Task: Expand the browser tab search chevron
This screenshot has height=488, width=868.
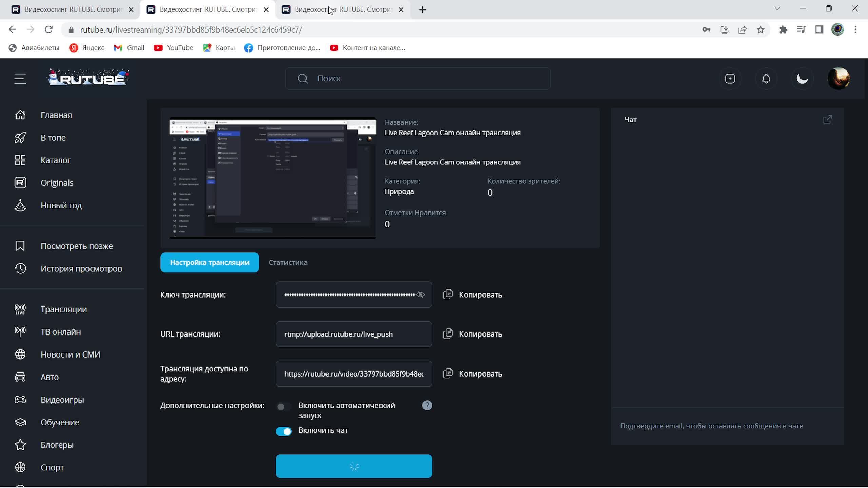Action: (x=777, y=9)
